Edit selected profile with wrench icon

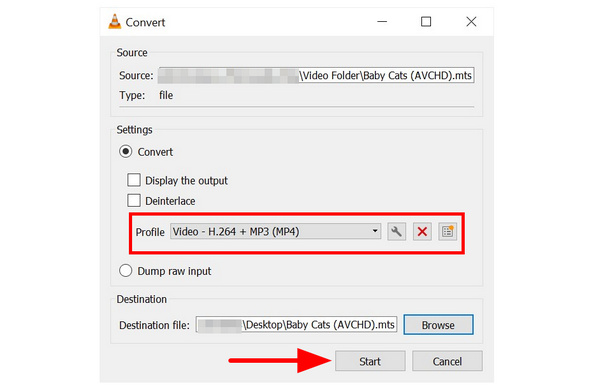point(396,232)
